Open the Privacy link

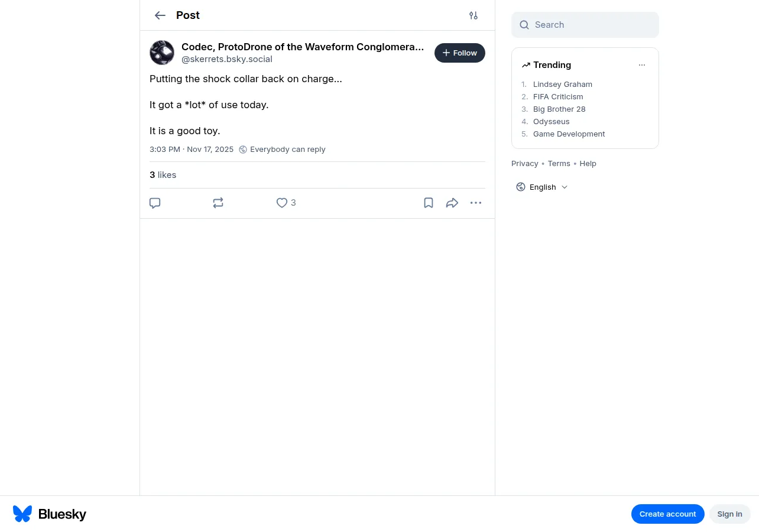tap(525, 163)
